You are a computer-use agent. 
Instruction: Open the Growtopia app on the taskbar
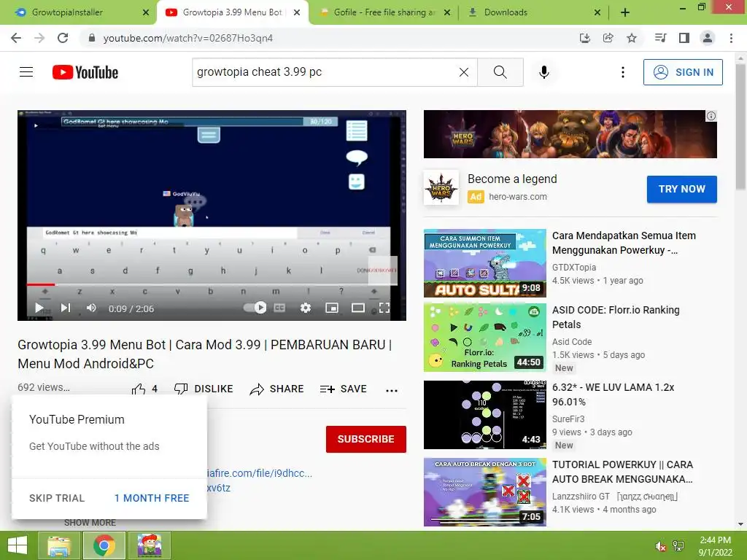pyautogui.click(x=150, y=545)
